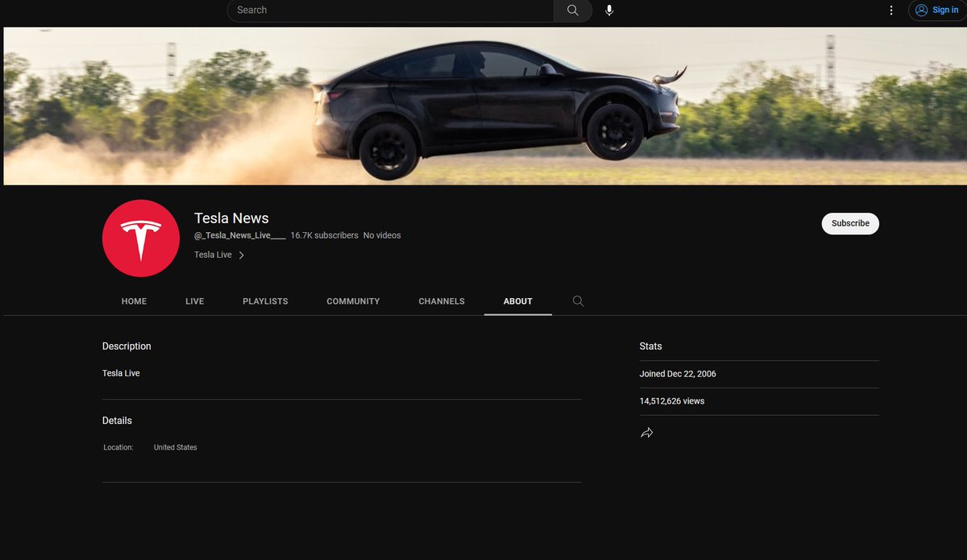Open the COMMUNITY tab
Screen dimensions: 967x560
[353, 301]
